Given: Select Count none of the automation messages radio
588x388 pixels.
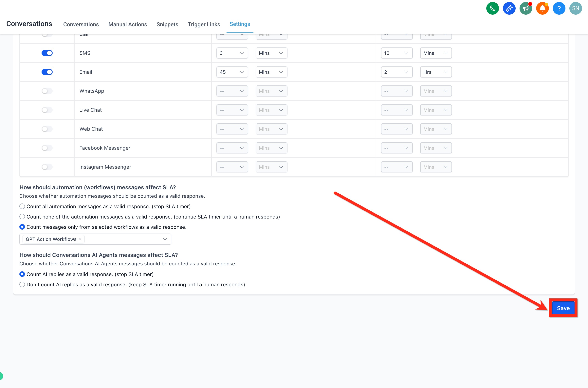Looking at the screenshot, I should (22, 217).
